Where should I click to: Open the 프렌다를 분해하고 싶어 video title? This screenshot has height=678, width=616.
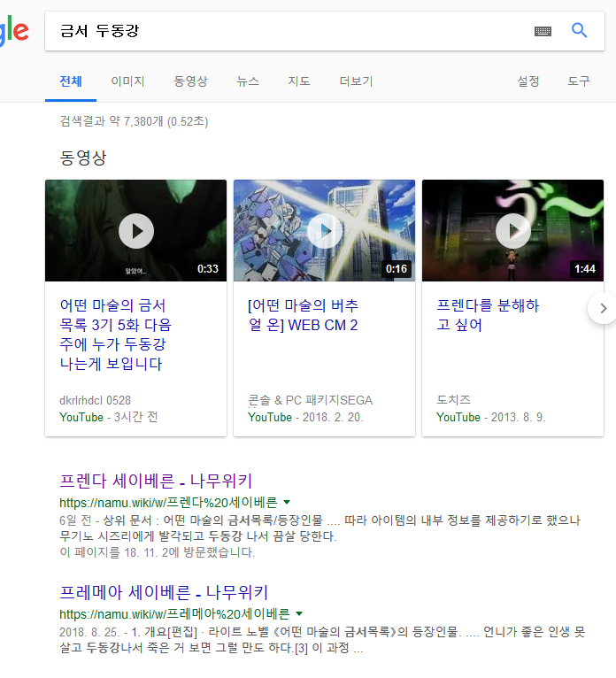click(x=488, y=315)
